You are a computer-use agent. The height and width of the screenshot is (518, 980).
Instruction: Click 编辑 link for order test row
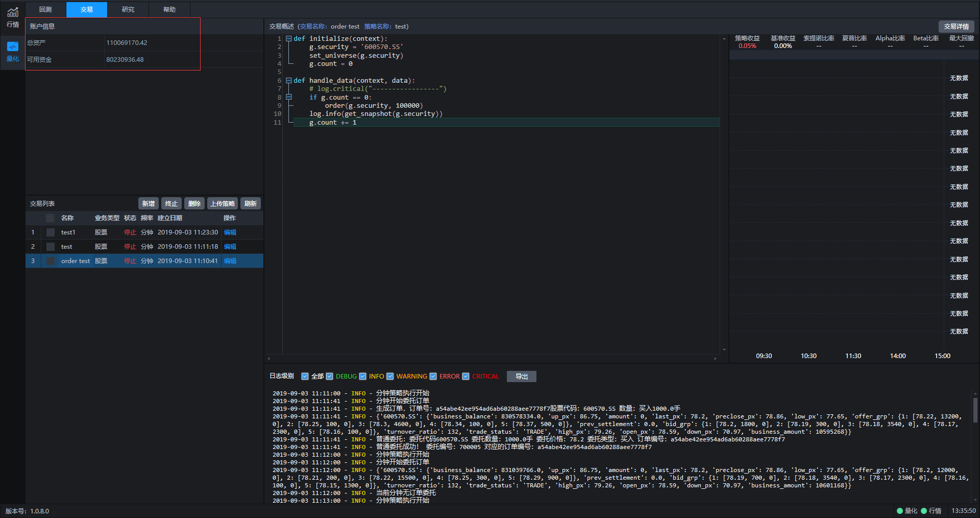230,261
